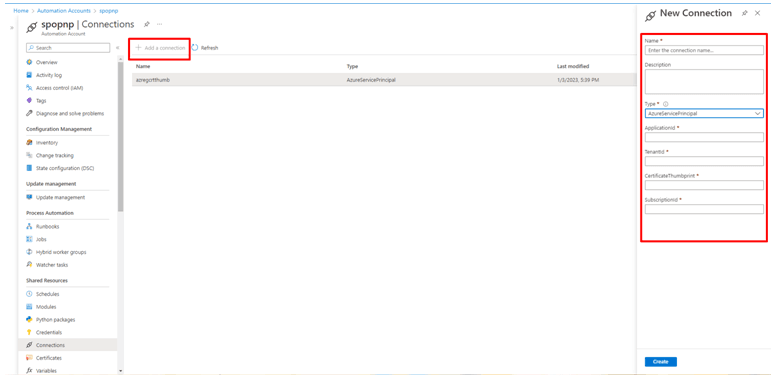The image size is (777, 380).
Task: Open the Inventory icon
Action: point(29,143)
